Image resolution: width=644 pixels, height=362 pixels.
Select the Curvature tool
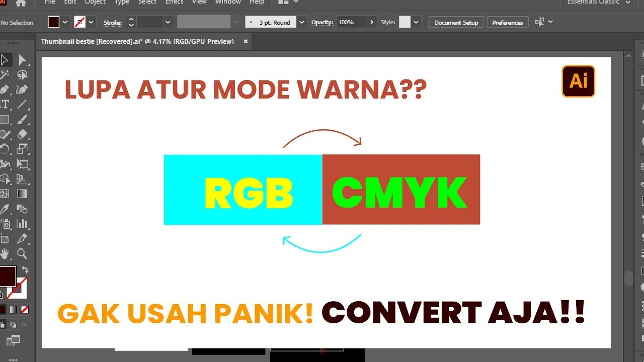(x=23, y=89)
